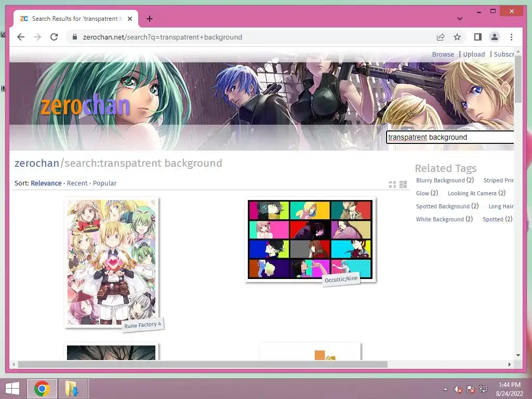Open the taskbar clock and date
The image size is (532, 399).
pos(510,389)
